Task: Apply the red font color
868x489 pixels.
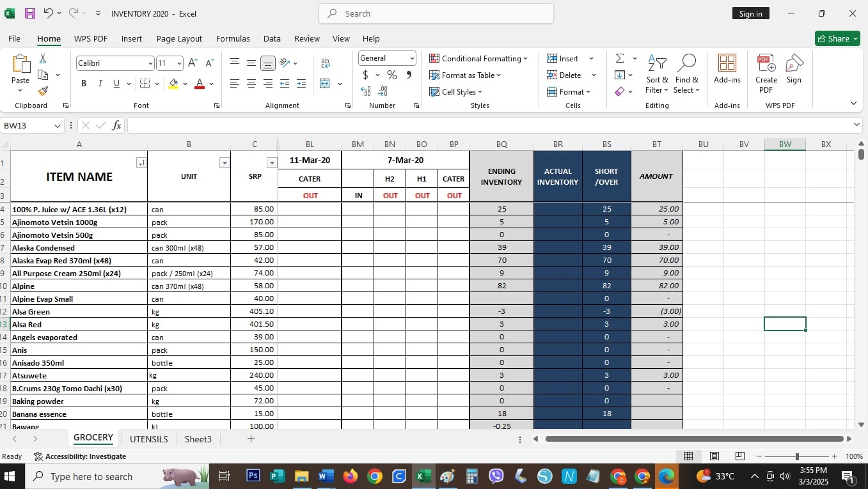Action: (x=200, y=84)
